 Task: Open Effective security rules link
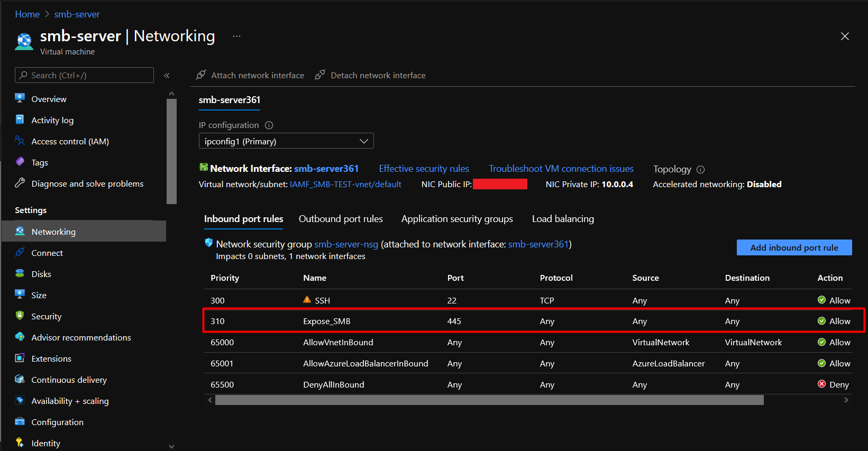pos(424,169)
